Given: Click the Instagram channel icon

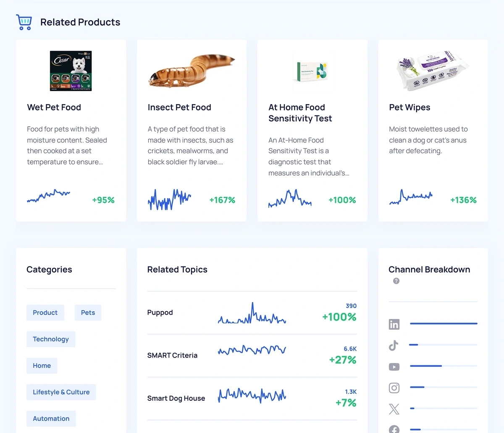Looking at the screenshot, I should coord(394,388).
